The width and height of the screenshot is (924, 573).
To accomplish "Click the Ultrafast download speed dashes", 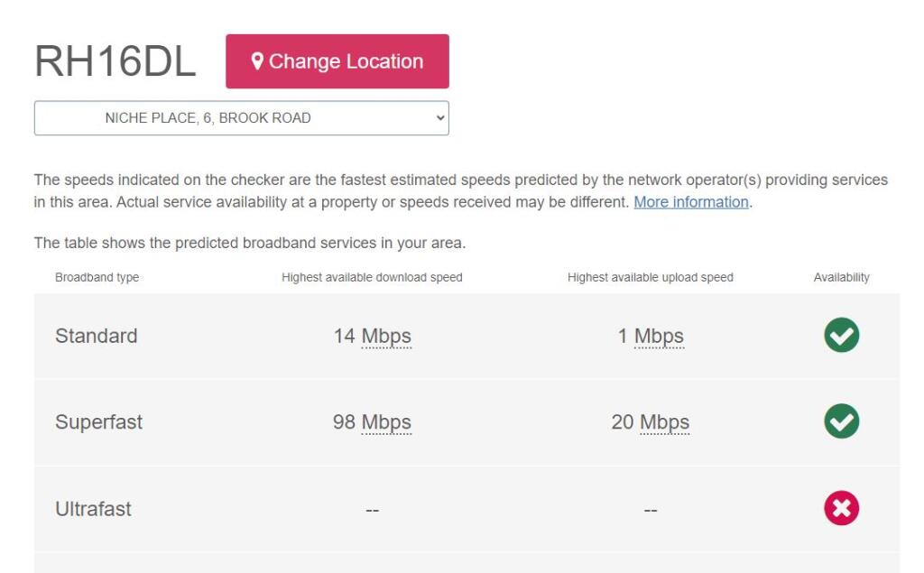I will tap(372, 511).
